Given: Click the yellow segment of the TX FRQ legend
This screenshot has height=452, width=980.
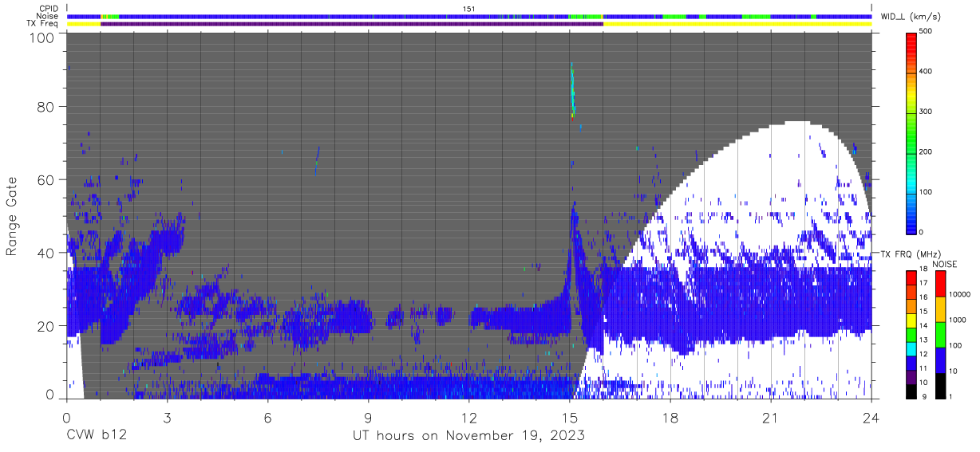Looking at the screenshot, I should point(911,319).
